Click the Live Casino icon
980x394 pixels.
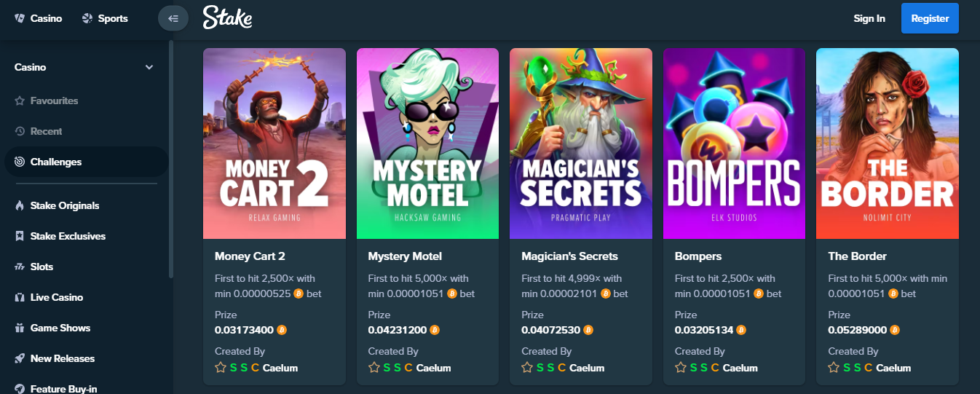tap(20, 297)
